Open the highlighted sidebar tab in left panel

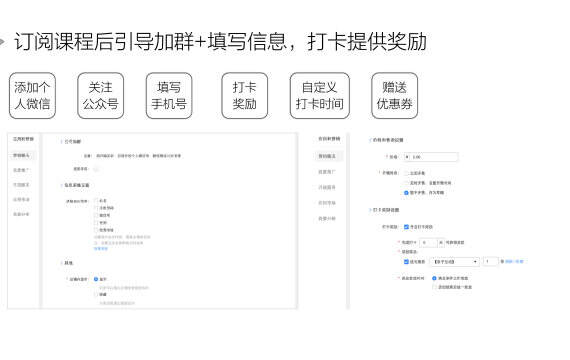[x=21, y=155]
